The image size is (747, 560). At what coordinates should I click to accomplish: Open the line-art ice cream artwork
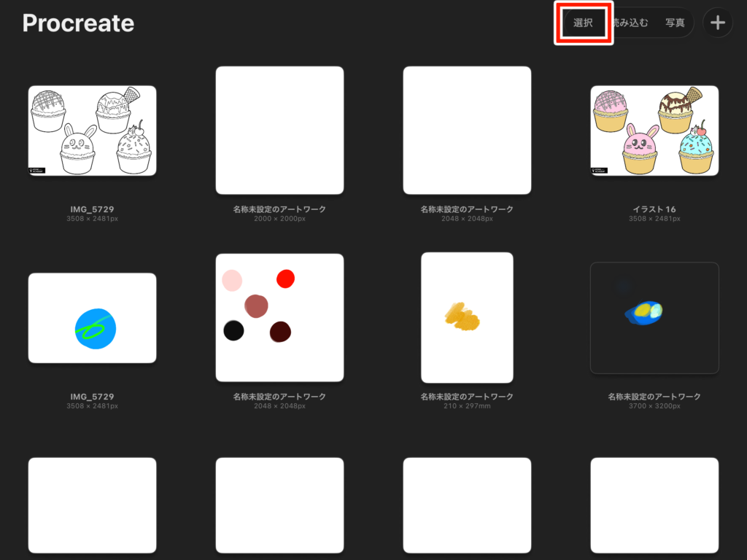pos(92,131)
